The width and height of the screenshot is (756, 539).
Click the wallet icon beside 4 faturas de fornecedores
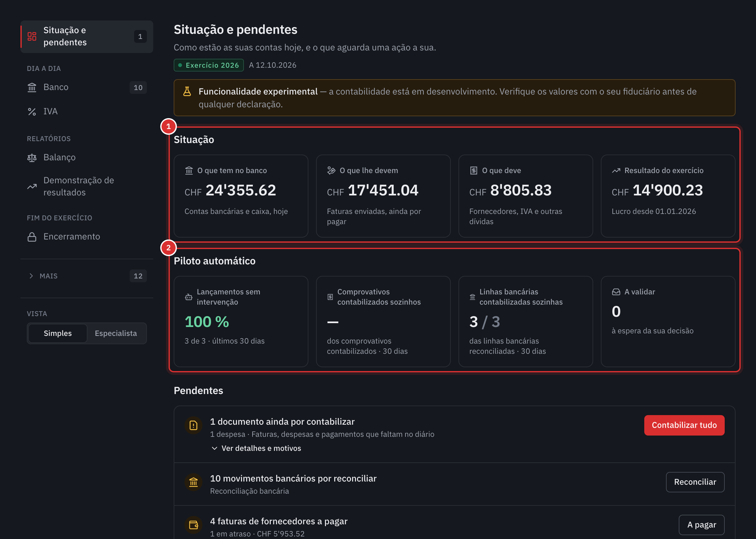(x=193, y=525)
